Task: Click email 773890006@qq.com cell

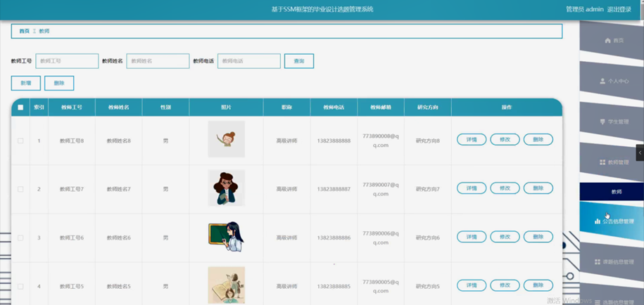Action: [381, 238]
